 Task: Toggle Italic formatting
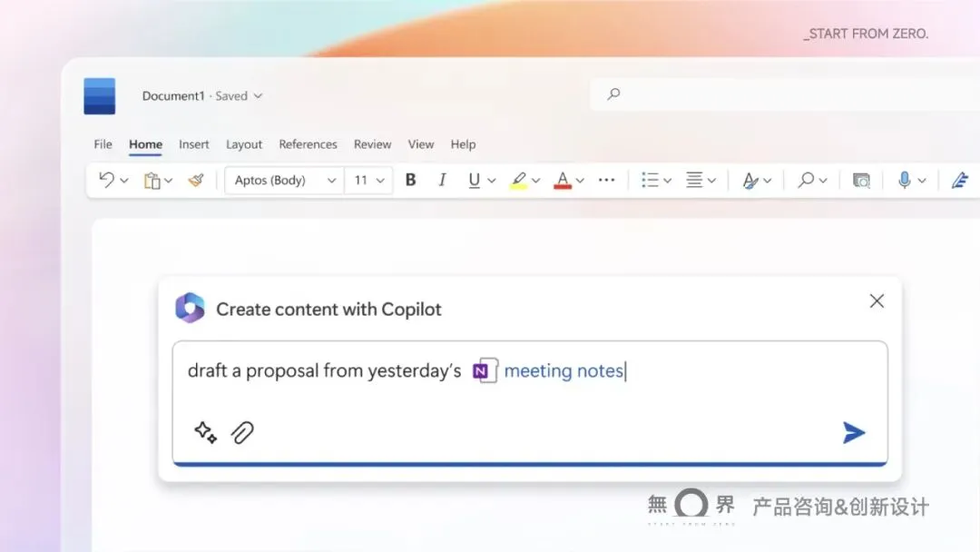point(443,180)
